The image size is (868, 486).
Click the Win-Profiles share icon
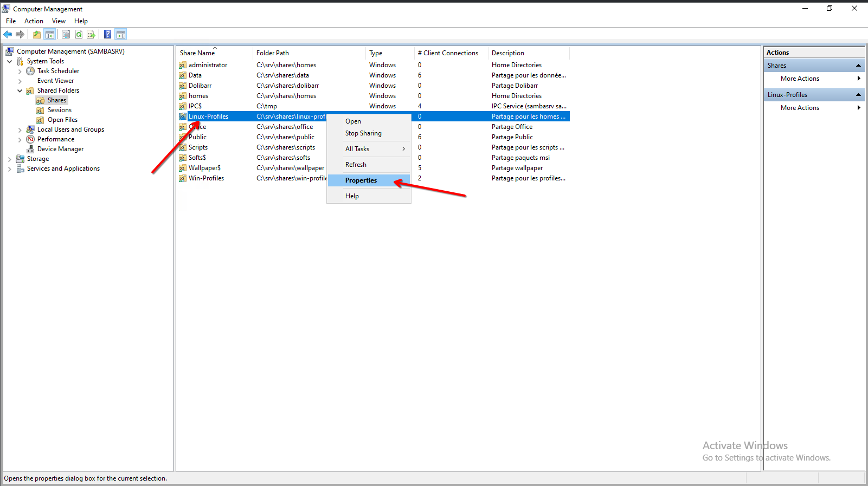pos(183,178)
